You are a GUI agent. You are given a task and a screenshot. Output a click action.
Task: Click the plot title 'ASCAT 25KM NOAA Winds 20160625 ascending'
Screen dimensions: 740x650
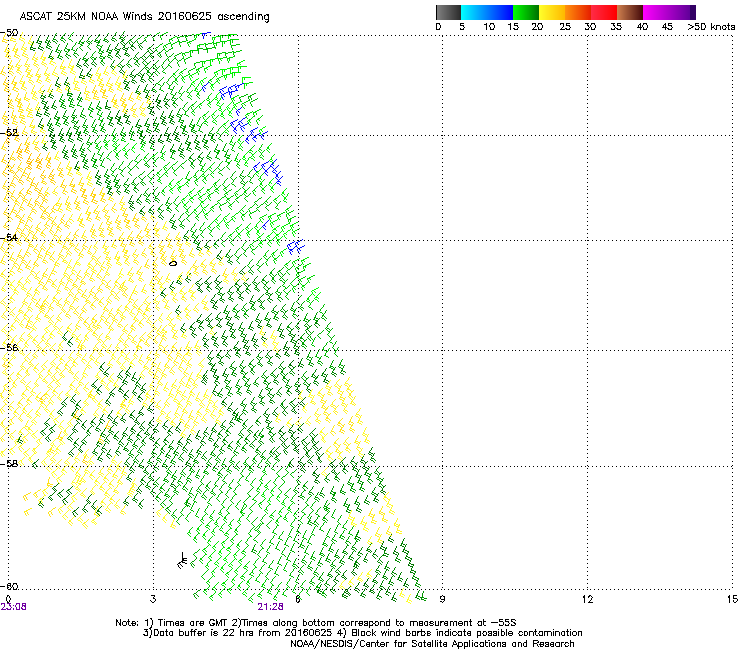pos(144,17)
